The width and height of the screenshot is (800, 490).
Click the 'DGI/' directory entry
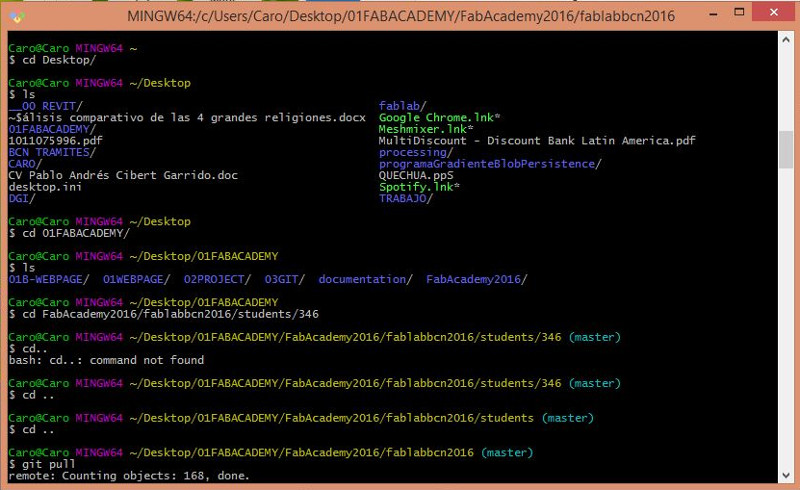(22, 198)
